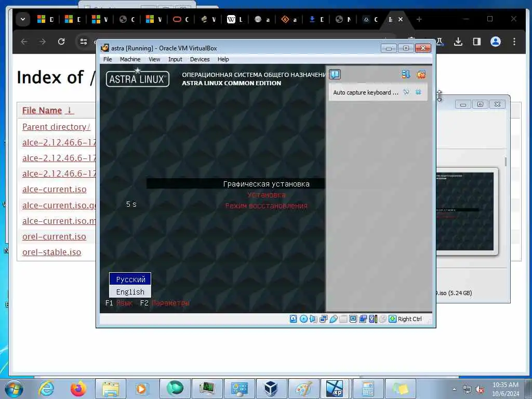The image size is (532, 399).
Task: Open Windows Start button
Action: 14,389
